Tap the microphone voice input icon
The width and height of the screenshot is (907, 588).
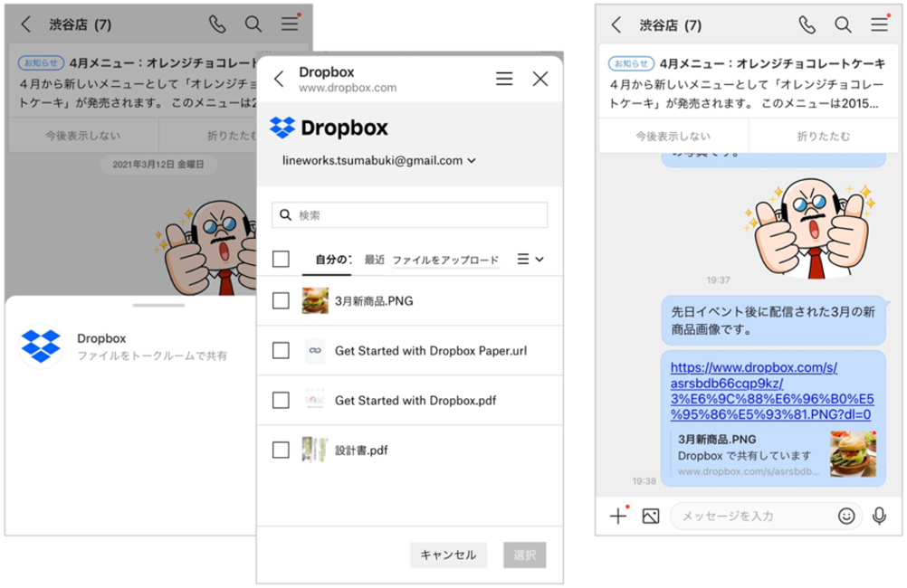click(878, 516)
